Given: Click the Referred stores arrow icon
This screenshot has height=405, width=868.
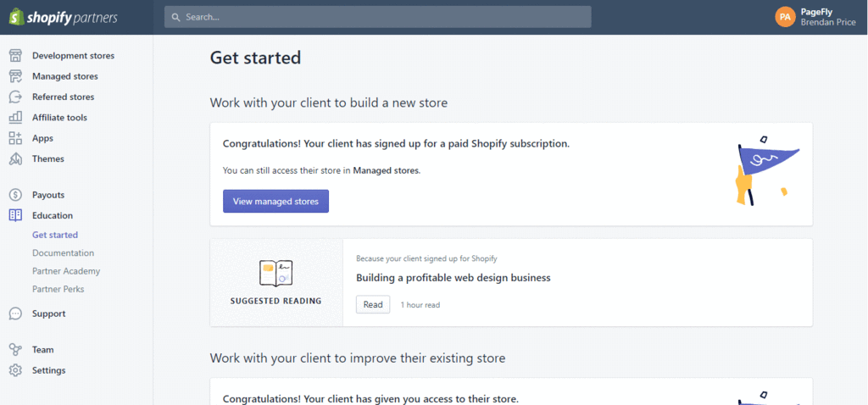Looking at the screenshot, I should point(15,97).
